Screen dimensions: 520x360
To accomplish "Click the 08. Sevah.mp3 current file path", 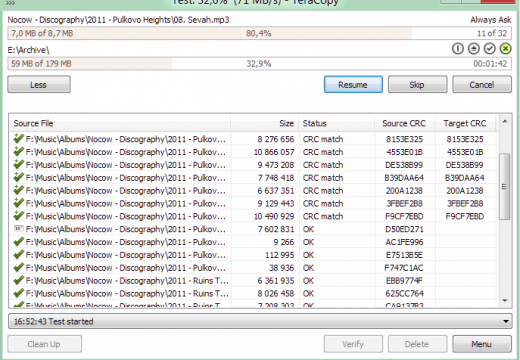I will (118, 20).
